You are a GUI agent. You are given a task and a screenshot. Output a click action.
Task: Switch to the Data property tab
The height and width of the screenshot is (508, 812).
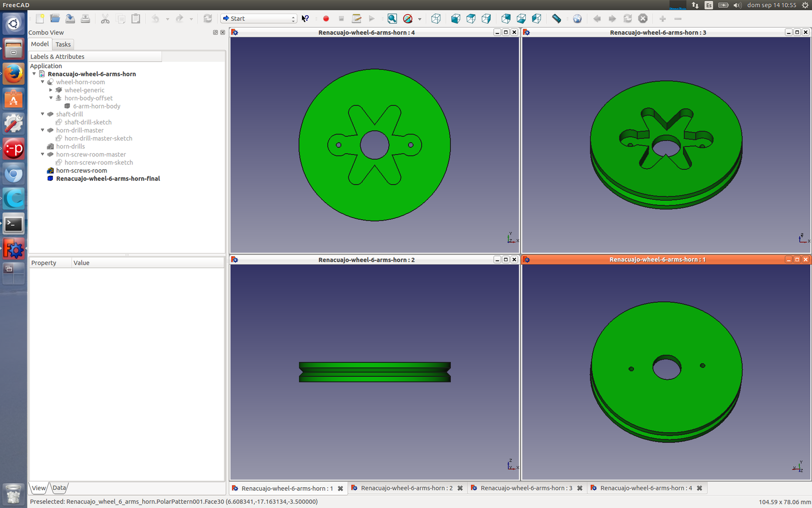59,488
